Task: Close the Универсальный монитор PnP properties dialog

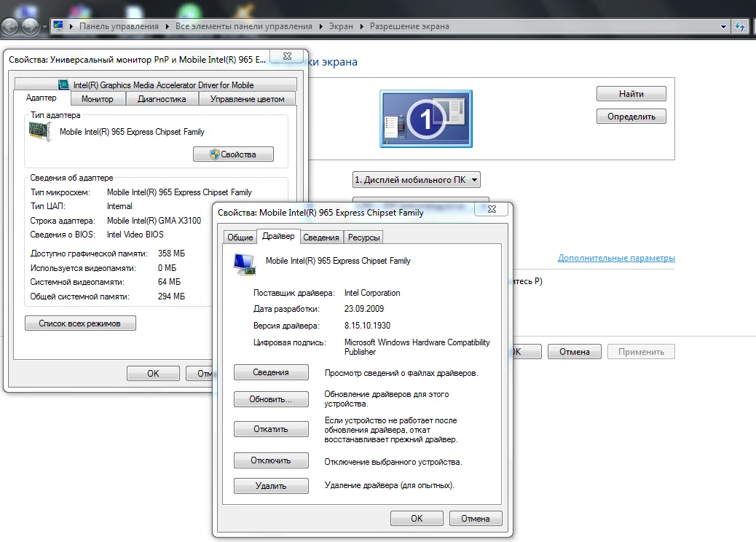Action: tap(288, 56)
